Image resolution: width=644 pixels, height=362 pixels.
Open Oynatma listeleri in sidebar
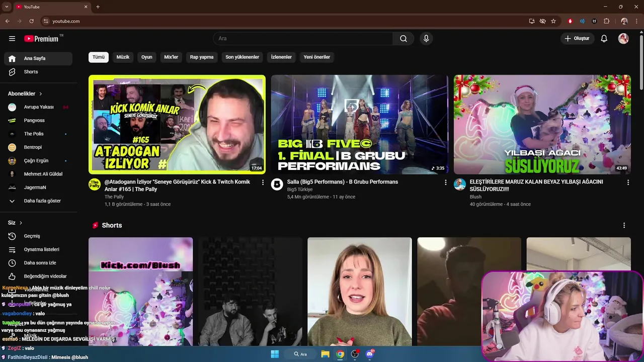(x=38, y=249)
